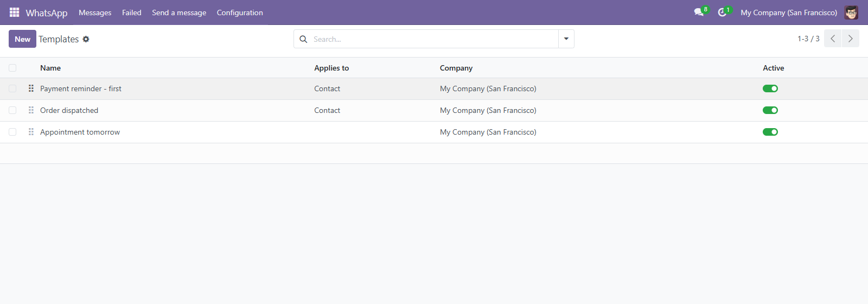Open the user avatar menu
Viewport: 868px width, 304px height.
[851, 12]
